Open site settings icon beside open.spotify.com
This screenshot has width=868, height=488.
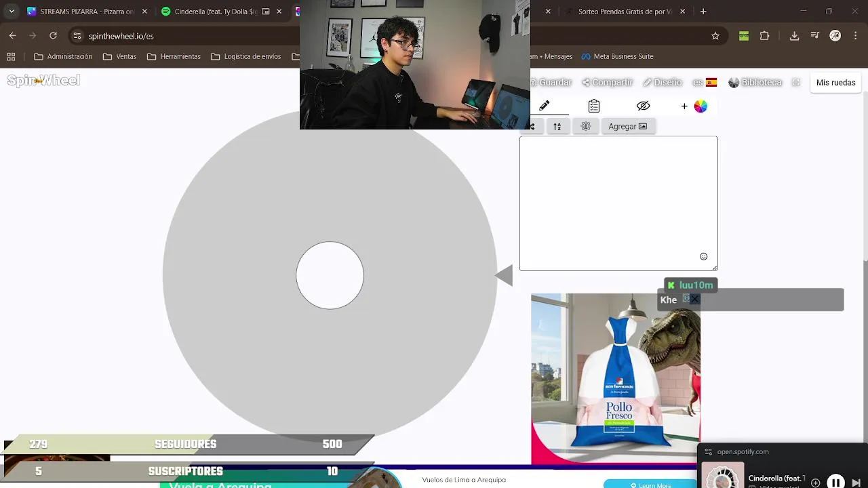[x=709, y=452]
